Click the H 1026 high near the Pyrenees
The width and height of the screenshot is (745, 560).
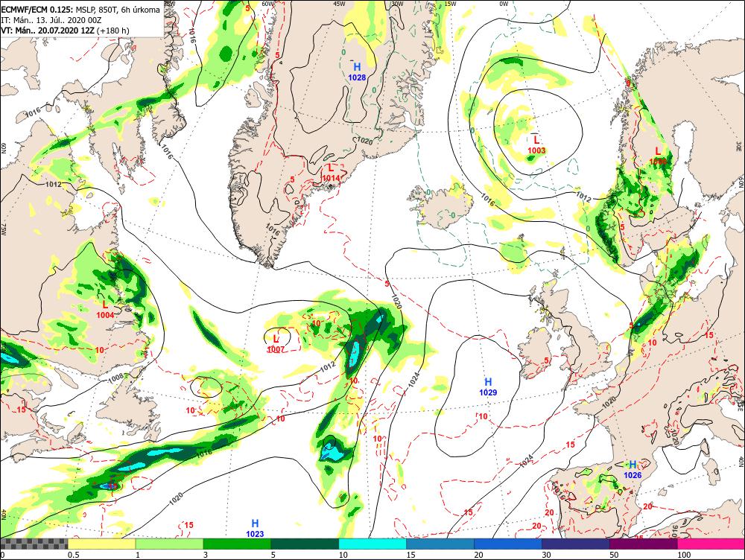(633, 469)
